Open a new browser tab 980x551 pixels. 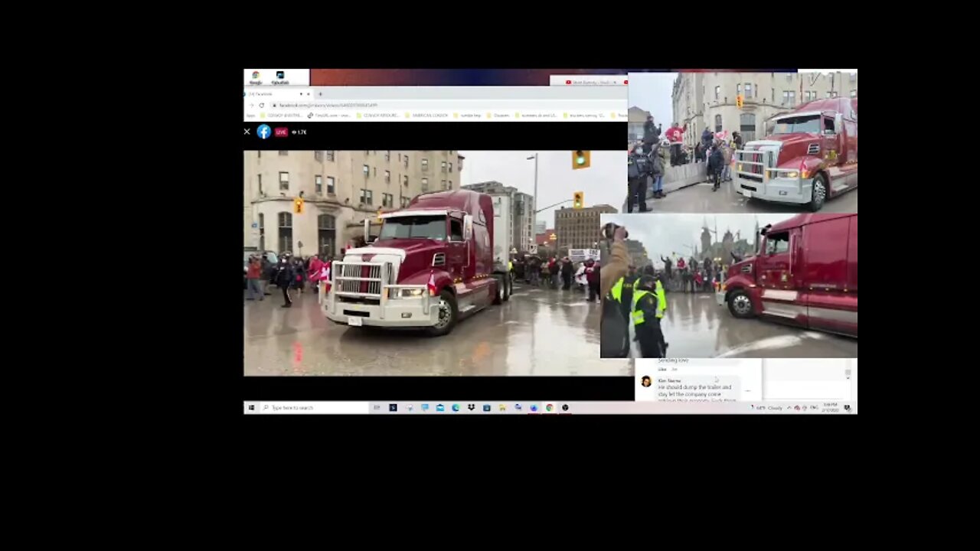320,94
